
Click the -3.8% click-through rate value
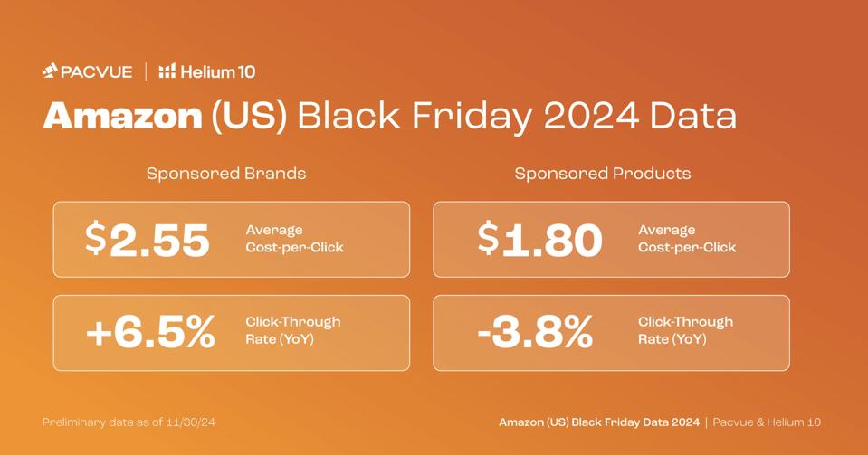click(x=535, y=333)
